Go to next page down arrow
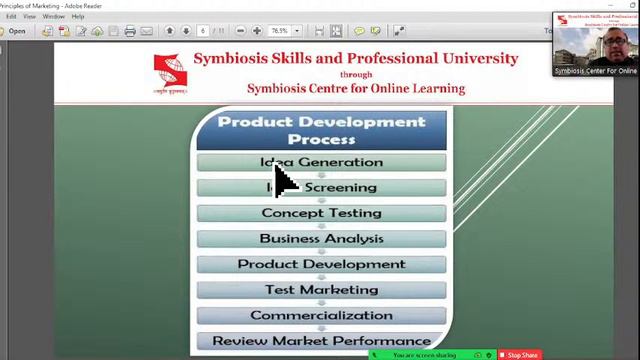 (186, 31)
